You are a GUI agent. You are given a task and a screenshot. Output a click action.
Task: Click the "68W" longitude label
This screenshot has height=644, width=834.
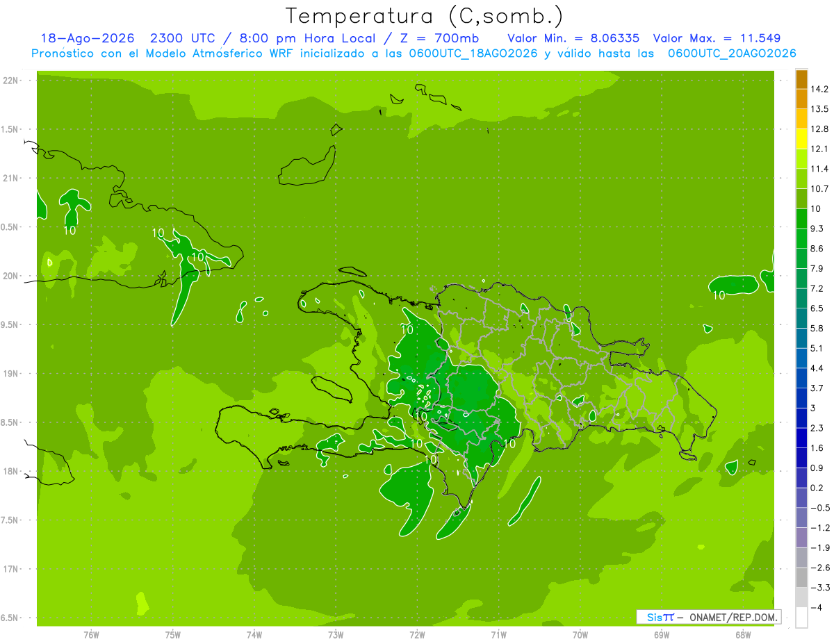point(743,635)
